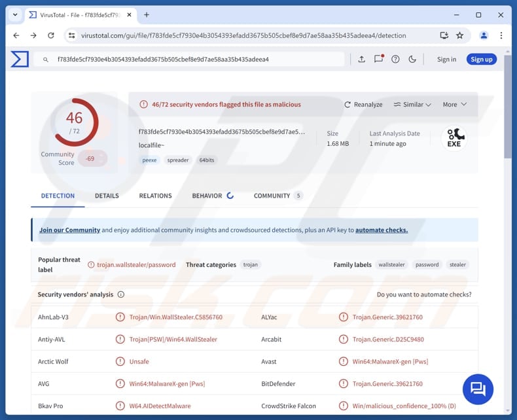Click the 64bits tag
This screenshot has height=420, width=517.
tap(207, 160)
